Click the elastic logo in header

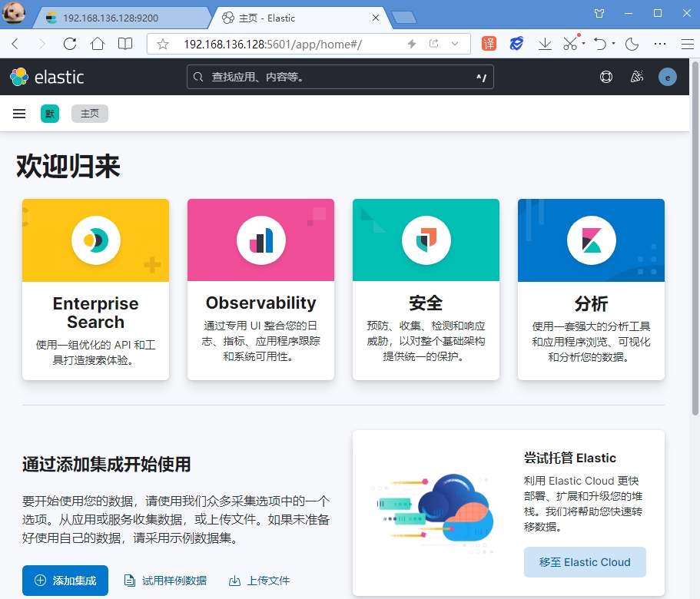47,77
